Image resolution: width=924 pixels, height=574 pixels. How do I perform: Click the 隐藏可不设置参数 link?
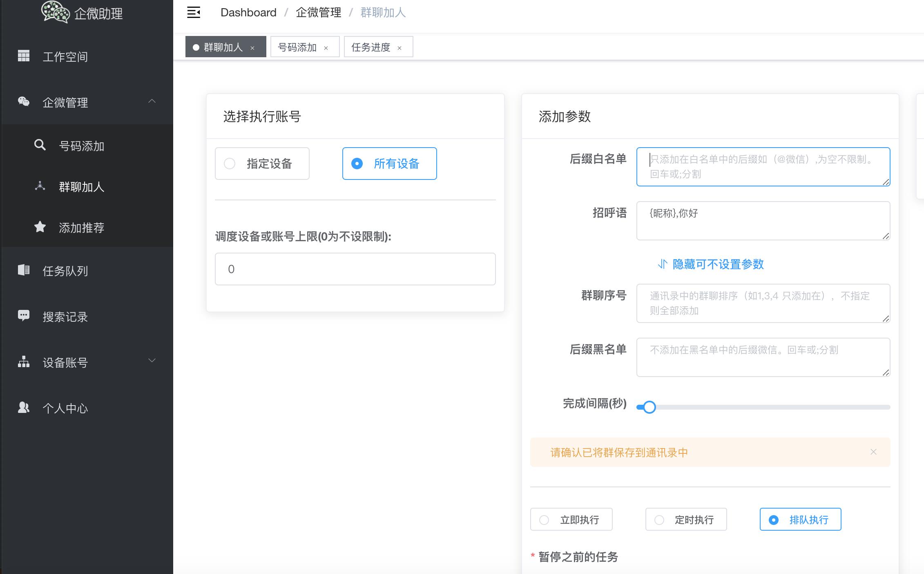tap(718, 264)
